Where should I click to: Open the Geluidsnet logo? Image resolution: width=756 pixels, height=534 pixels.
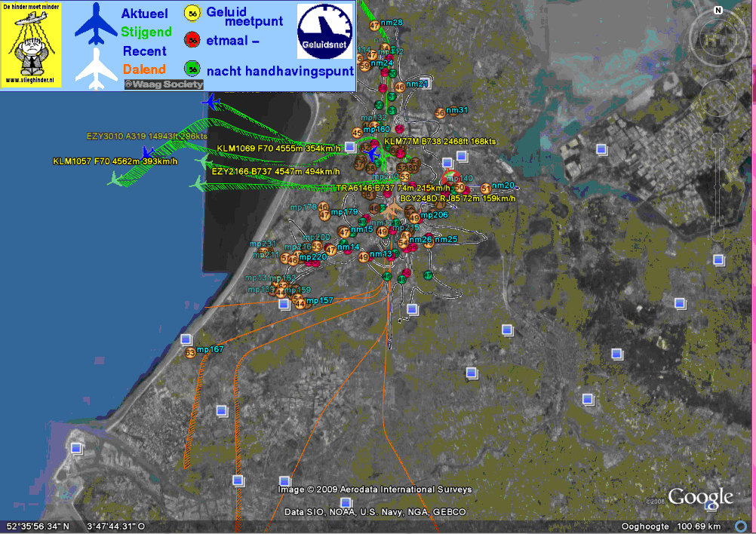click(x=324, y=32)
